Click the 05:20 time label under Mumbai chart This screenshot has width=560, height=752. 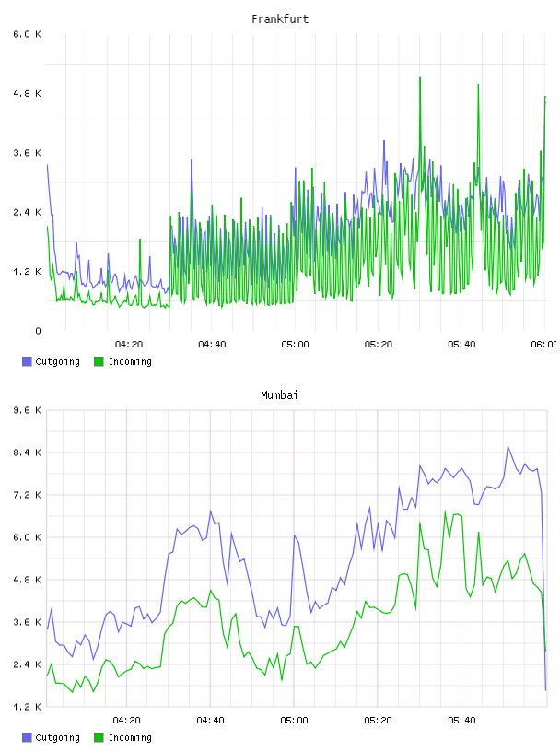(378, 721)
